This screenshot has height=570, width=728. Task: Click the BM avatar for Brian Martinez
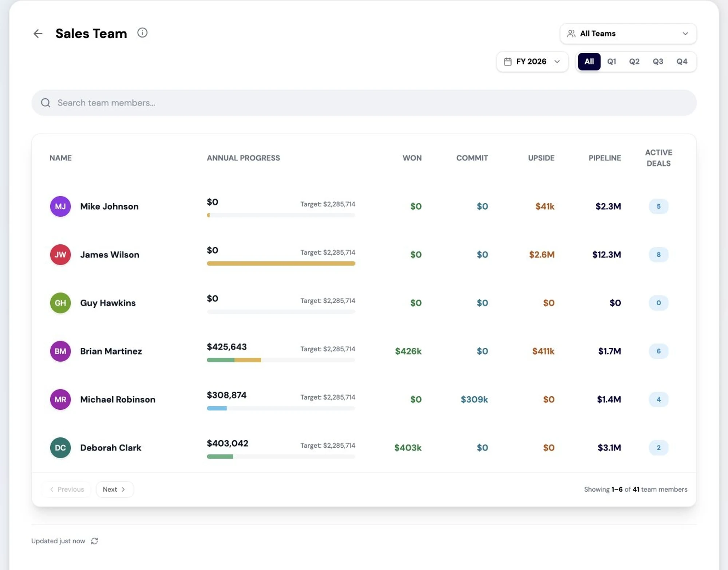tap(60, 351)
